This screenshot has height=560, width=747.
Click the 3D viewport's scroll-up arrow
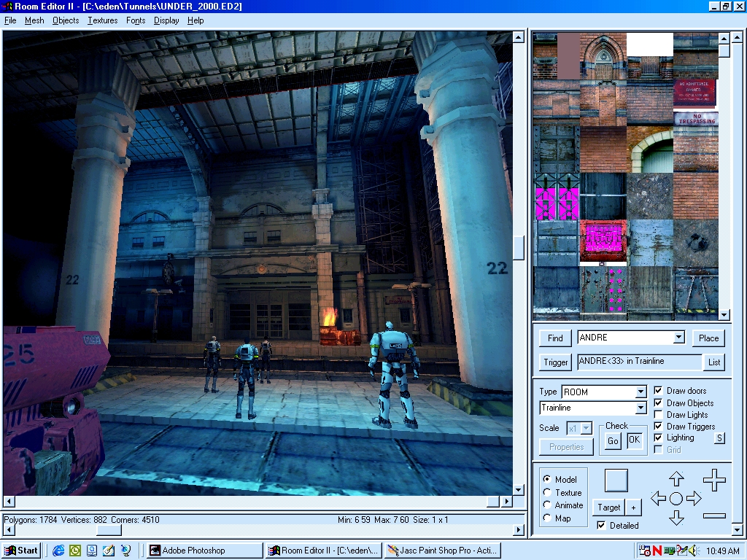519,38
